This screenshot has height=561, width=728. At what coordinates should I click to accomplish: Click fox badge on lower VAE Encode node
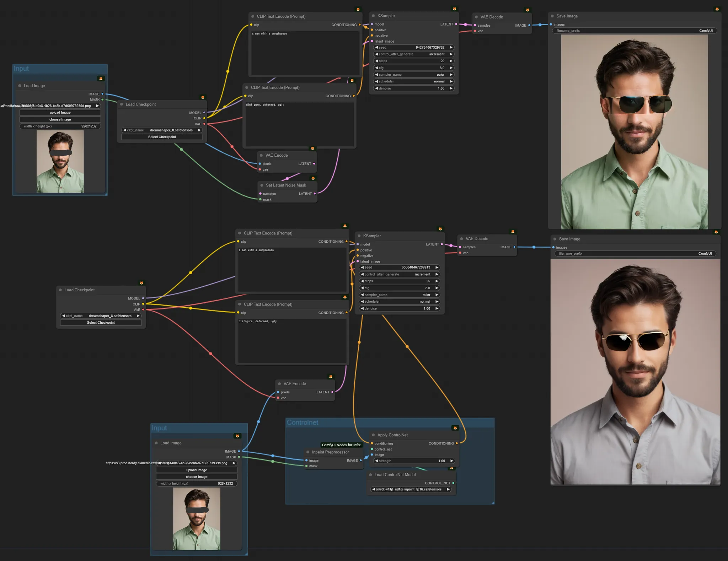[331, 377]
